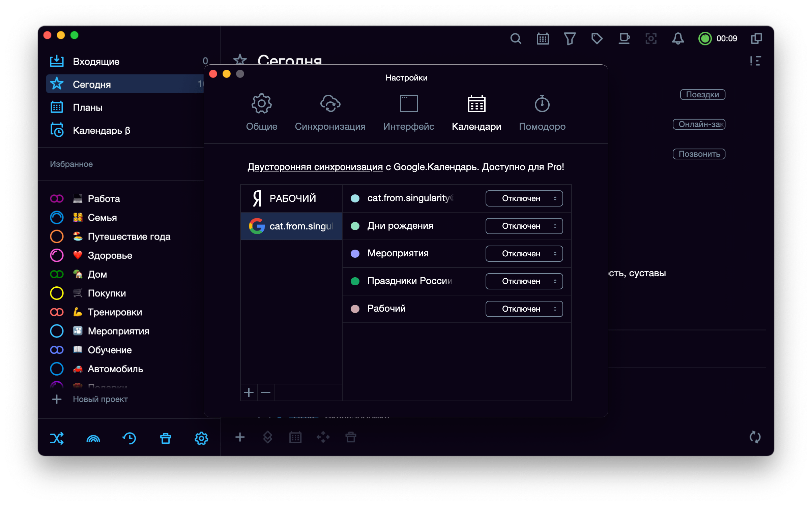Add calendar account with plus button
The image size is (812, 506).
coord(249,392)
